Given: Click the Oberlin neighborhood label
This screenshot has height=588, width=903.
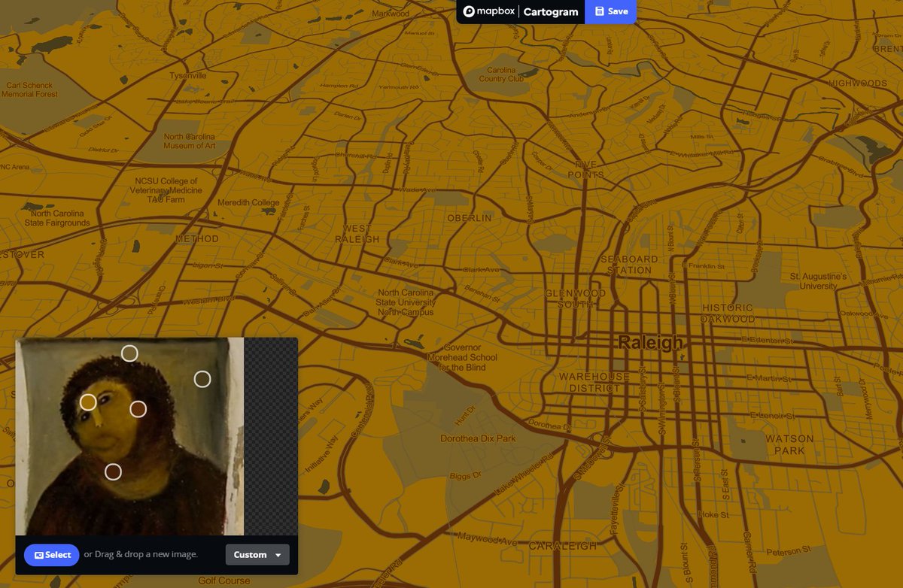Looking at the screenshot, I should 469,218.
